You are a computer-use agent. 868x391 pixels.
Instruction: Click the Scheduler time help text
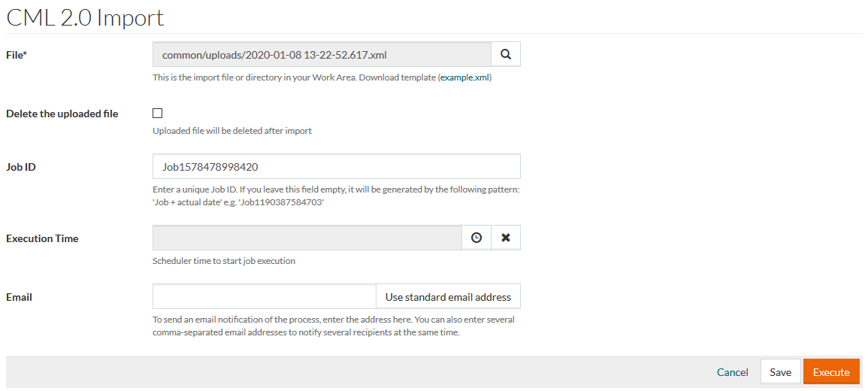(224, 261)
